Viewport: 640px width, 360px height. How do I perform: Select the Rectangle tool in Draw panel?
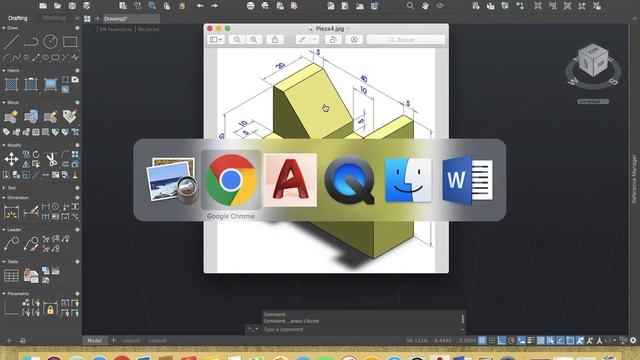click(70, 42)
